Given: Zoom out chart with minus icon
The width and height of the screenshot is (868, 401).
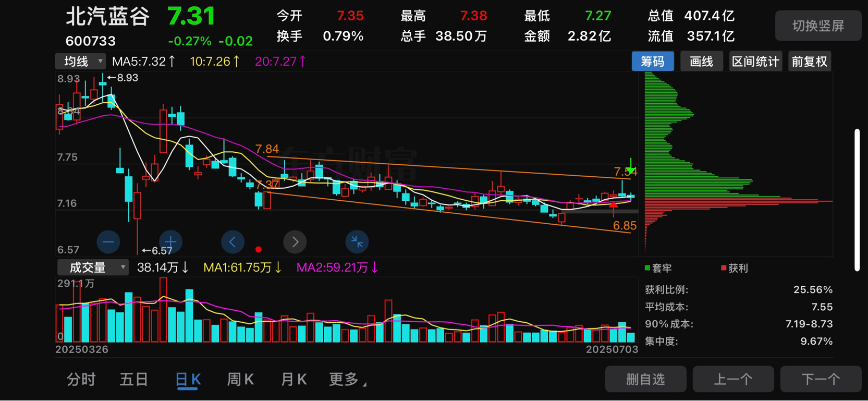Looking at the screenshot, I should point(108,242).
